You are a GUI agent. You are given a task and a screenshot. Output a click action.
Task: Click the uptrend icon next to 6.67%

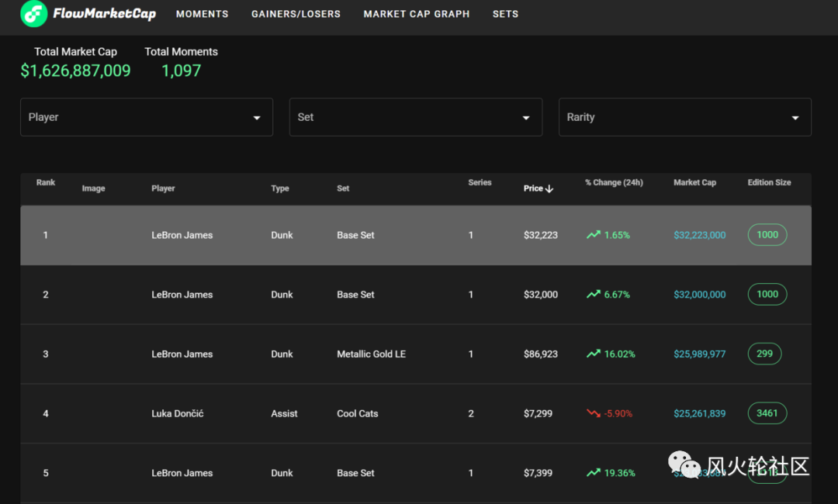(x=594, y=294)
